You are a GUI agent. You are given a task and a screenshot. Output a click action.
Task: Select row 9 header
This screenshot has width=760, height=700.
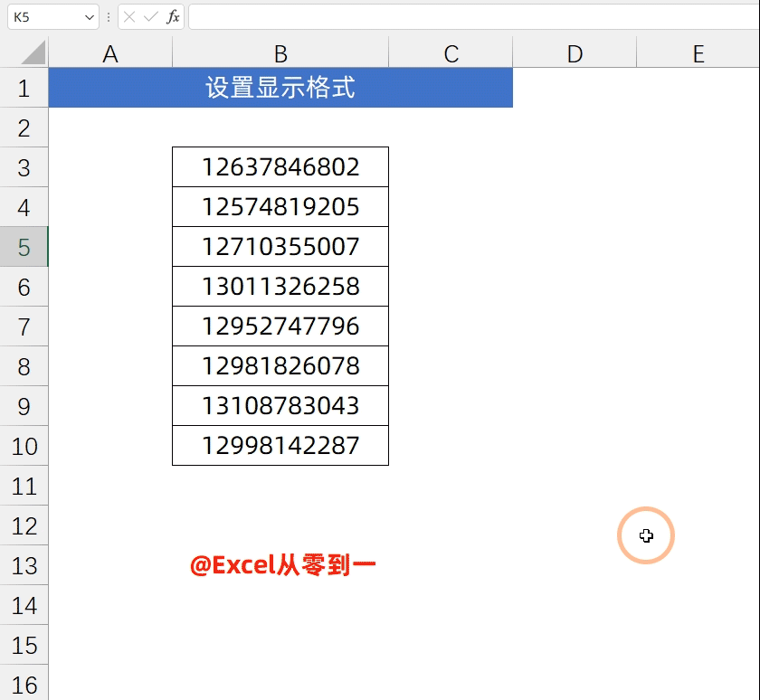point(24,405)
